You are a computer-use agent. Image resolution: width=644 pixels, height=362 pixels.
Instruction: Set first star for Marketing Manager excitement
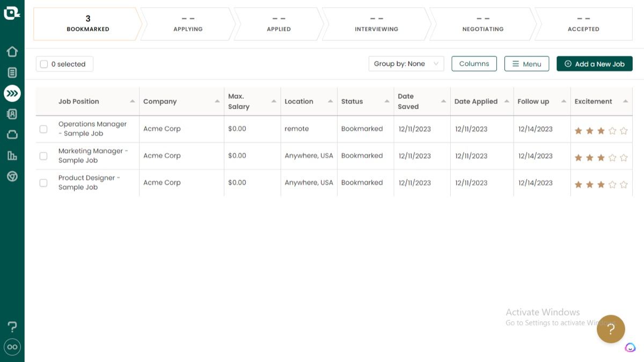pyautogui.click(x=579, y=157)
